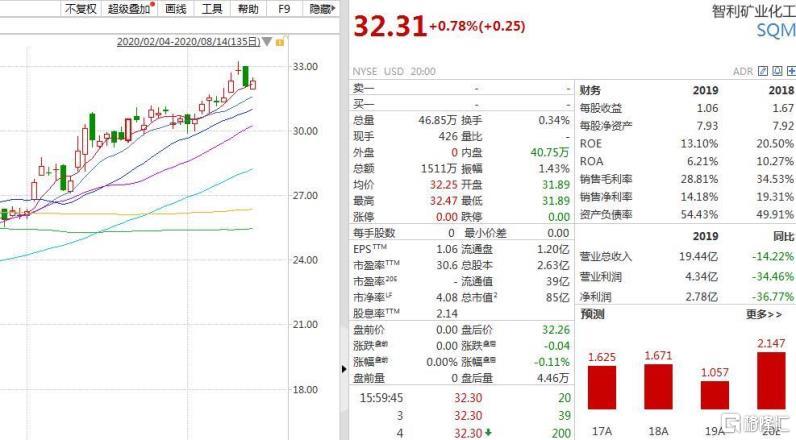The image size is (796, 440).
Task: Click the 最高 value 32.47
Action: pos(444,201)
